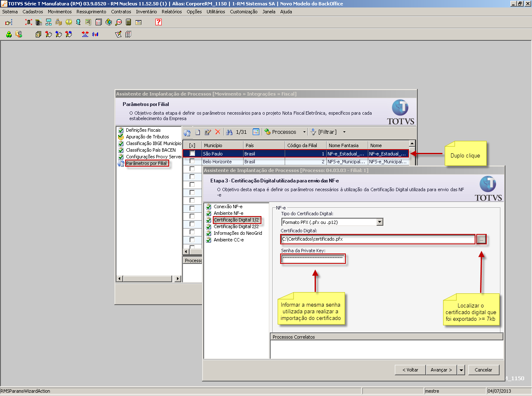Click the Código da Filial column header
Image resolution: width=532 pixels, height=396 pixels.
tap(306, 145)
